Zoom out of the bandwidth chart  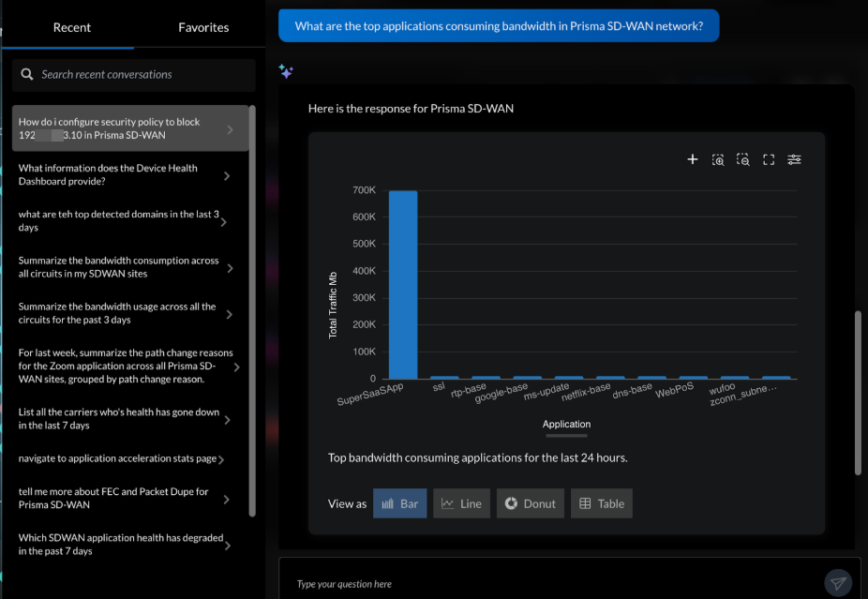tap(742, 159)
